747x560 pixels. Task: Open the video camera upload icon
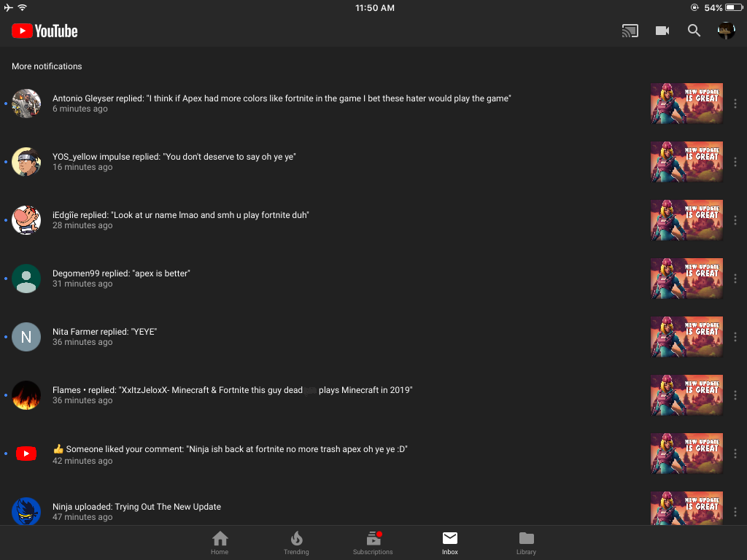662,31
